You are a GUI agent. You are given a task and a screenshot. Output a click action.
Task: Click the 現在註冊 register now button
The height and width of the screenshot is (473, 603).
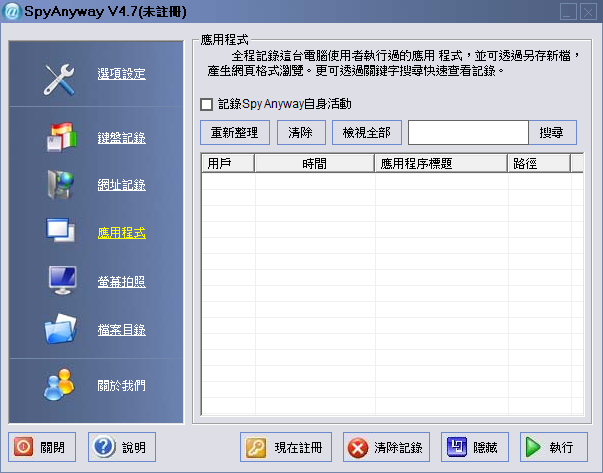tap(286, 447)
